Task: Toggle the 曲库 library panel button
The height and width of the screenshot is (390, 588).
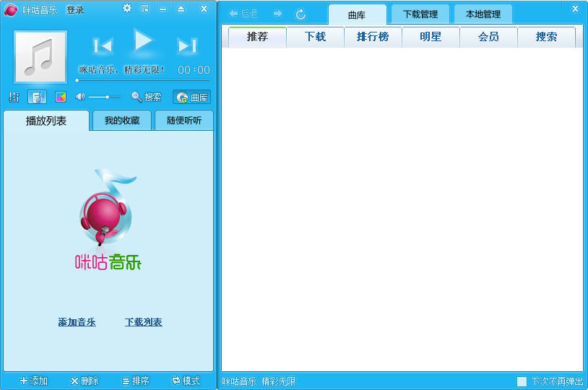Action: [x=191, y=97]
